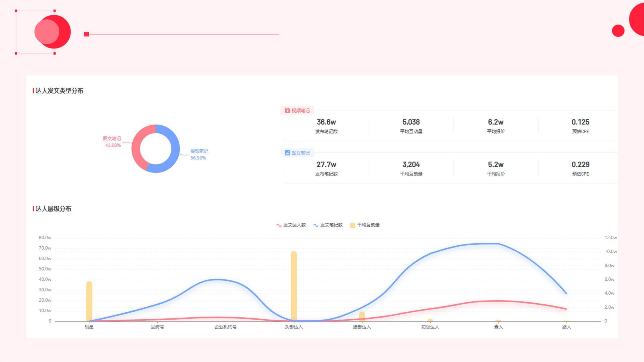Toggle 发文笔记数 blue legend icon

[x=316, y=225]
